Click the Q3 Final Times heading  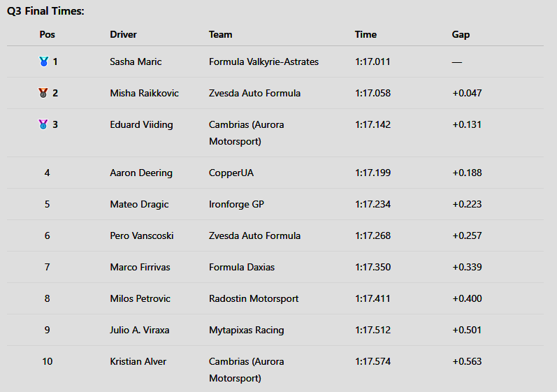45,11
